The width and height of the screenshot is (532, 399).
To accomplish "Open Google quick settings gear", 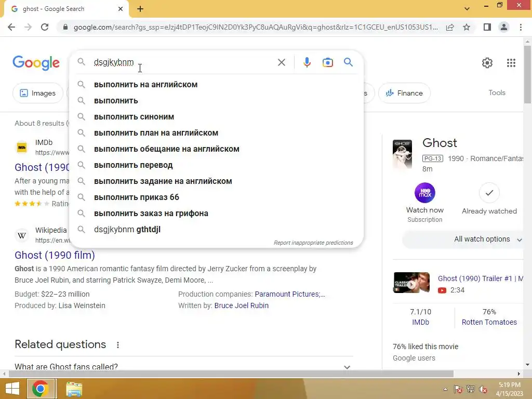I will (487, 63).
